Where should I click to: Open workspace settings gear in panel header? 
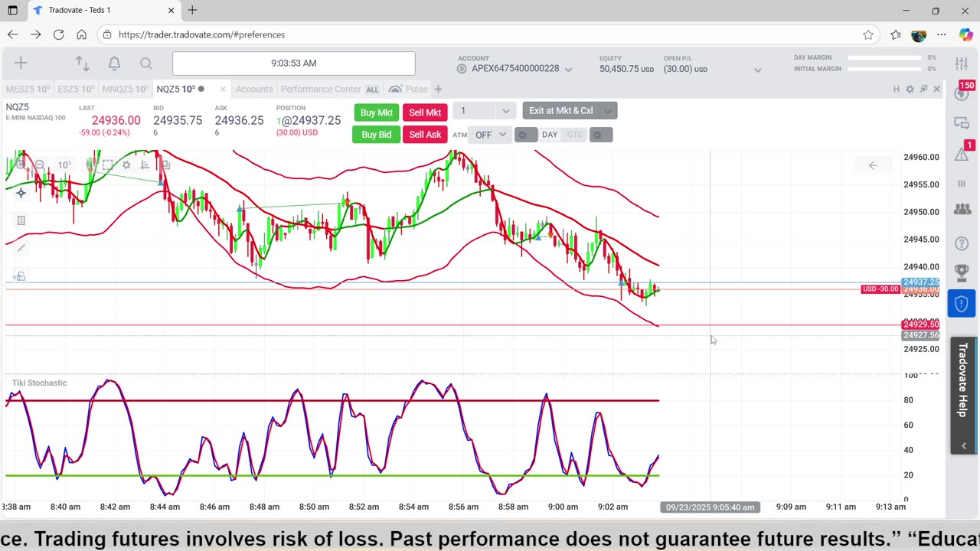pos(910,90)
